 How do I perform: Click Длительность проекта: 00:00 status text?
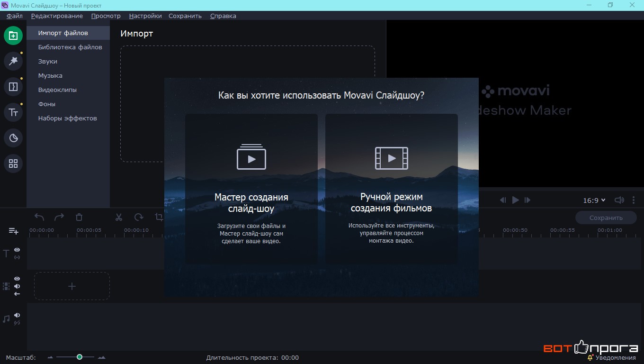pyautogui.click(x=252, y=358)
